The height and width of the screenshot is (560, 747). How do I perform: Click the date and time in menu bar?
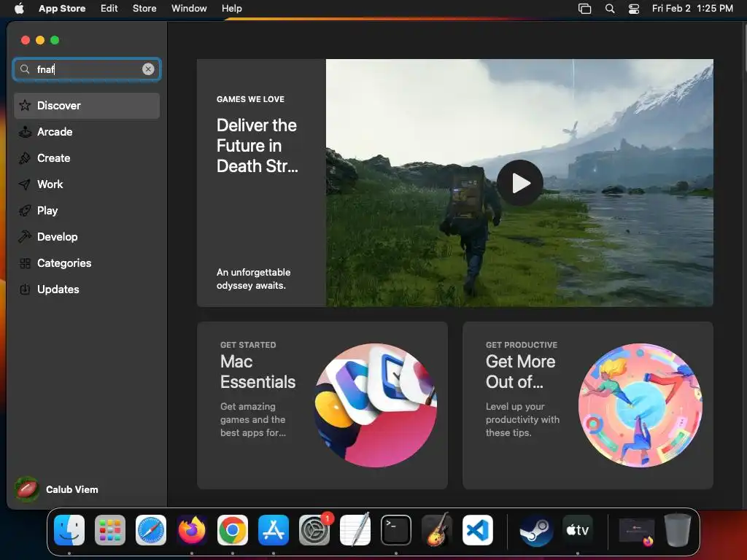[692, 8]
